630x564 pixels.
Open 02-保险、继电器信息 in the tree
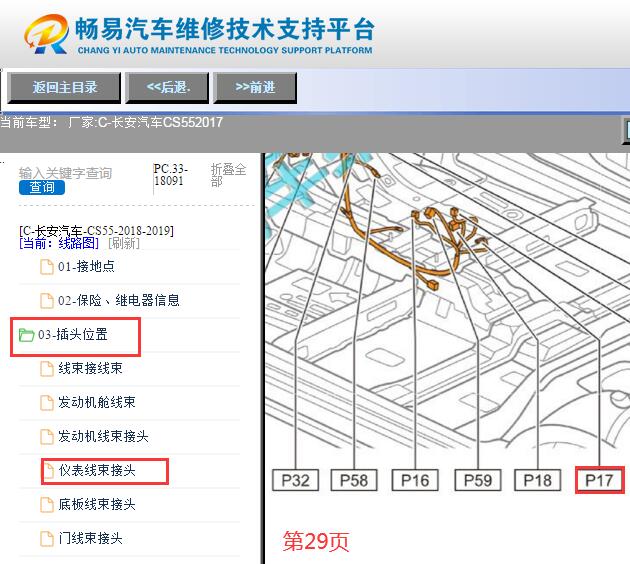(119, 300)
